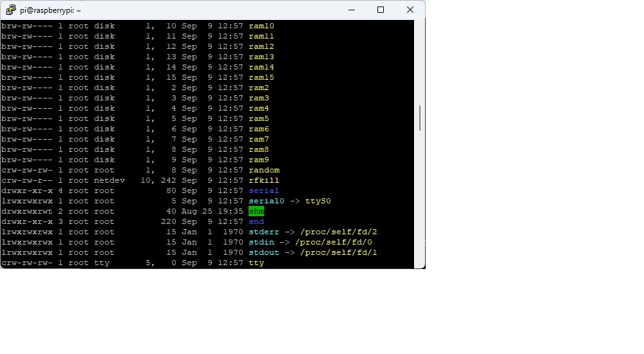Click the tty device name
Screen dimensions: 644x354
(256, 263)
